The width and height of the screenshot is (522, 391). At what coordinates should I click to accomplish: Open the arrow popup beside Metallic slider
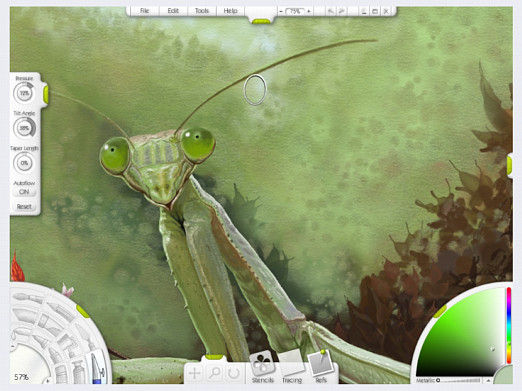click(488, 380)
